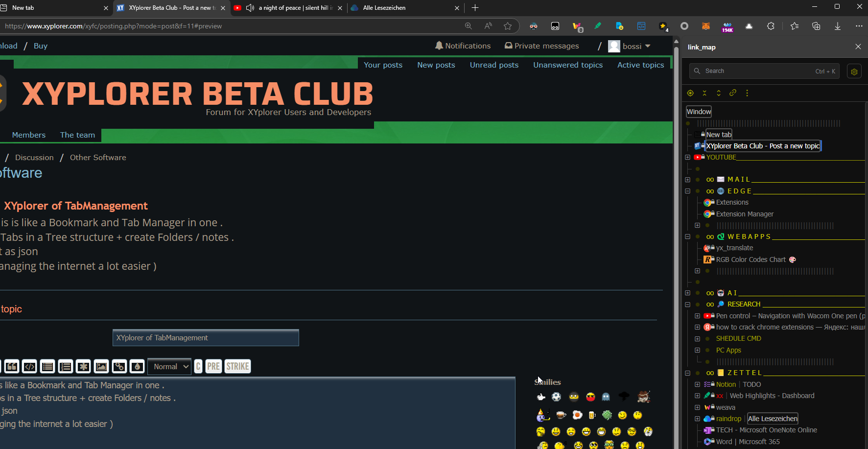Click the locate target icon in link_map
Image resolution: width=868 pixels, height=449 pixels.
[690, 93]
